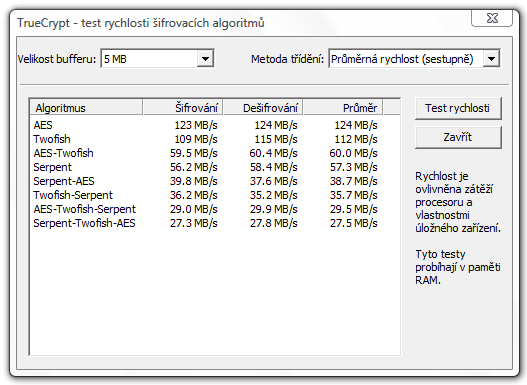Click the 123 MB/s encryption value
The width and height of the screenshot is (527, 385).
196,125
